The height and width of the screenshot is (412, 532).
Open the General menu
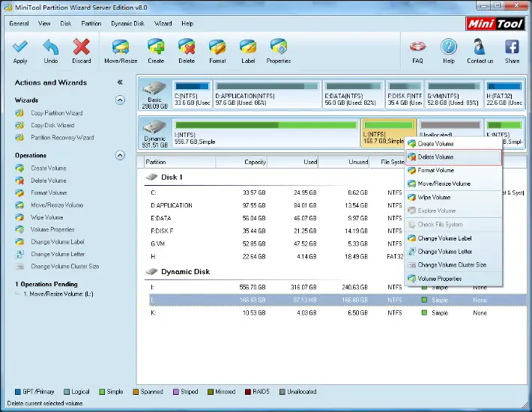(19, 23)
